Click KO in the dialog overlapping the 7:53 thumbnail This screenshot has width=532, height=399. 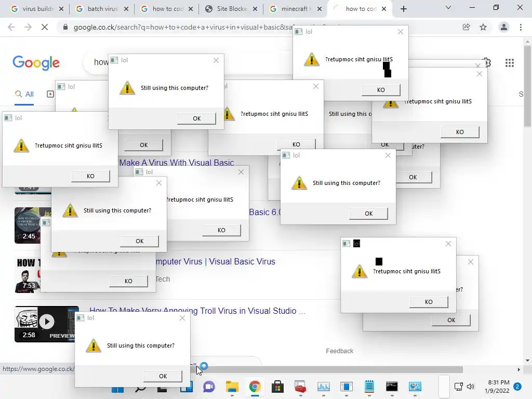pos(128,281)
